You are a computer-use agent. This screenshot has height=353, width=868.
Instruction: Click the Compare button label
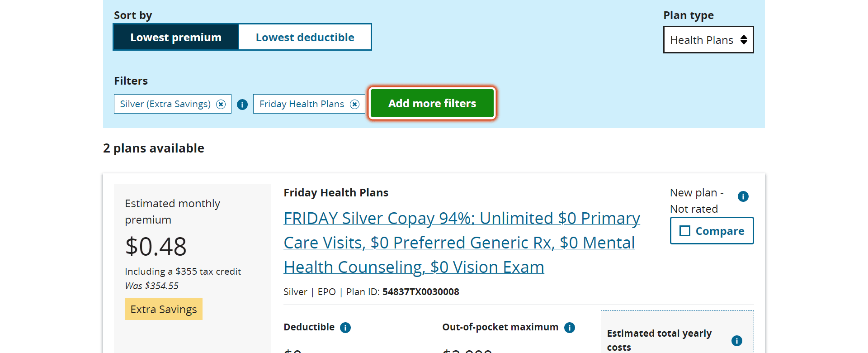(720, 231)
